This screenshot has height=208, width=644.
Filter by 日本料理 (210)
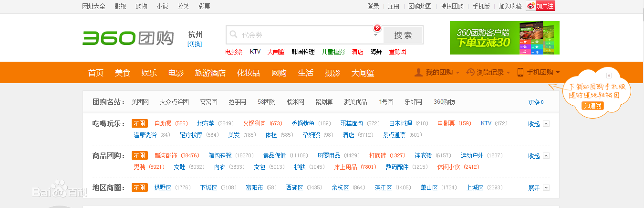point(408,123)
